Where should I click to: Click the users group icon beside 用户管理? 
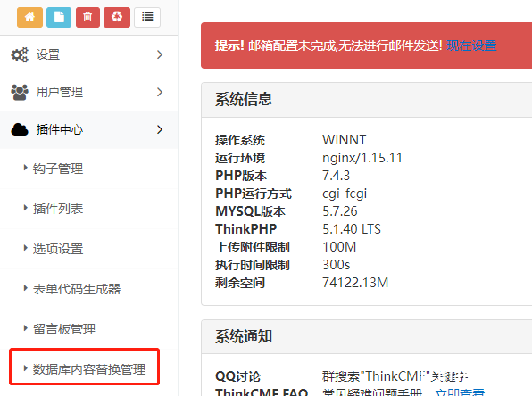coord(20,92)
